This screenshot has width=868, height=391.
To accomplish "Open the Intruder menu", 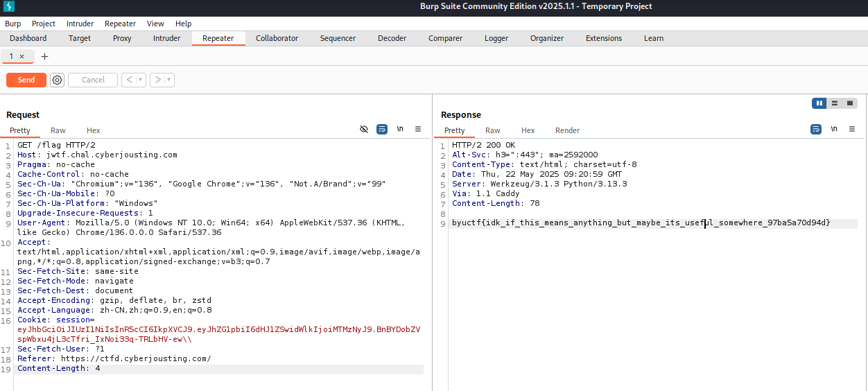I will [80, 24].
